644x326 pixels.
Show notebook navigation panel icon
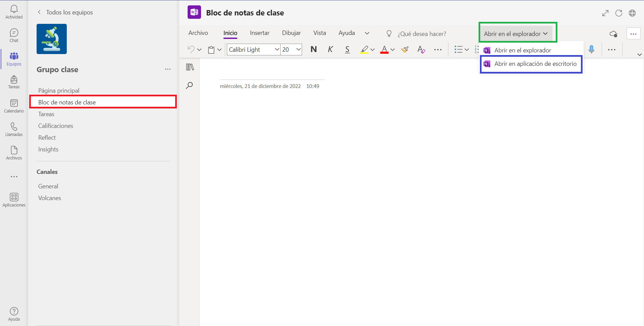coord(190,67)
